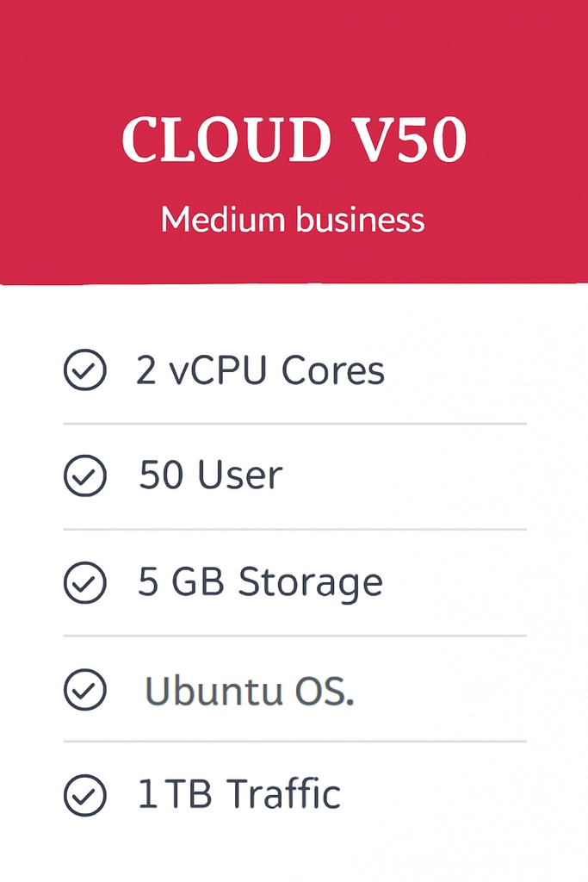Screen dimensions: 588x882
Task: Click the checkmark icon beside 2 vCPU Cores
Action: (x=84, y=371)
